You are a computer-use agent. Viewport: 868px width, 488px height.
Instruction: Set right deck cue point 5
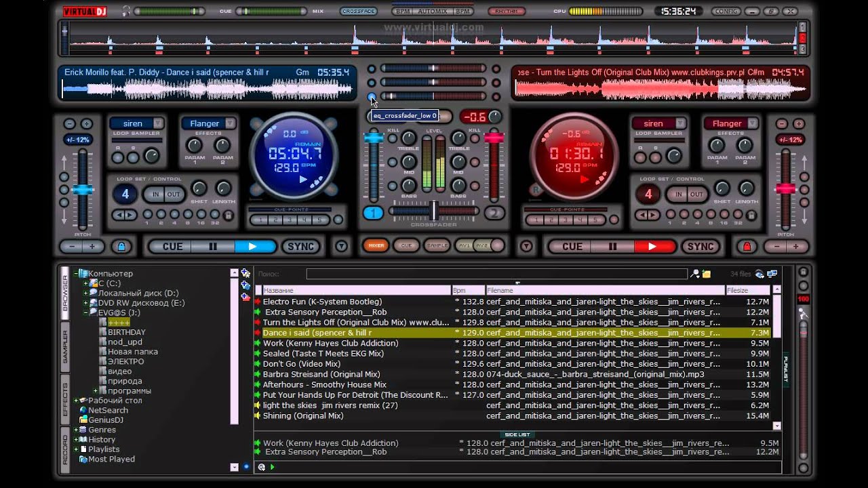(x=595, y=220)
